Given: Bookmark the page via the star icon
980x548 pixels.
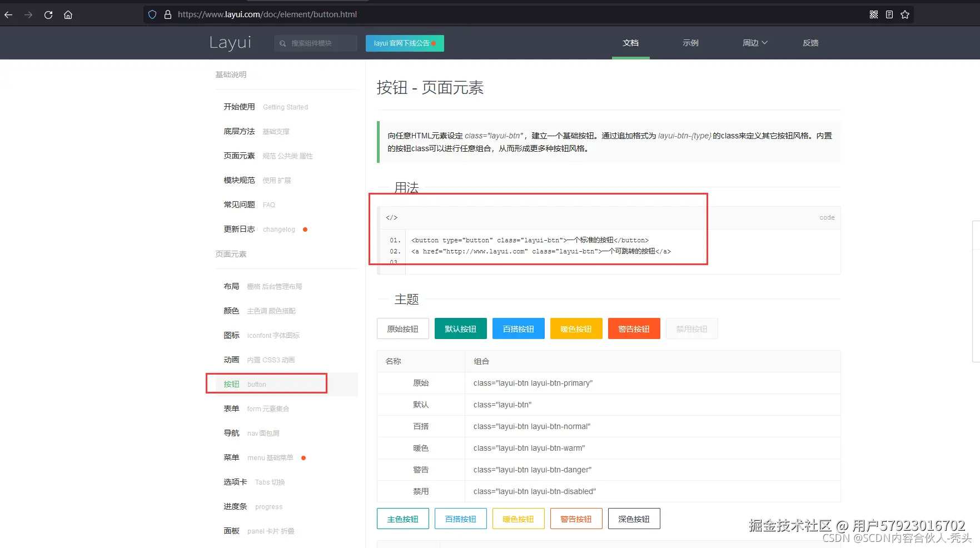Looking at the screenshot, I should 904,14.
